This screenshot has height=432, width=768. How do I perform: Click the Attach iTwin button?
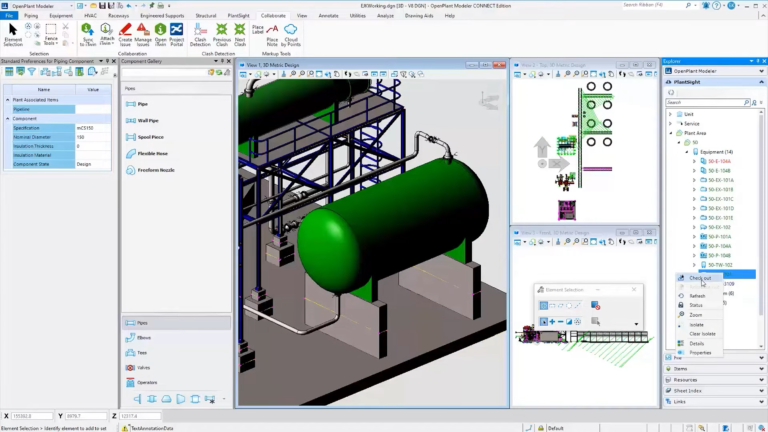coord(106,35)
